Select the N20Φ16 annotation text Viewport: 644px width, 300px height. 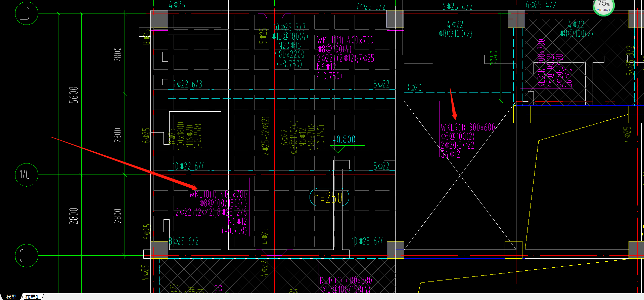(x=289, y=45)
